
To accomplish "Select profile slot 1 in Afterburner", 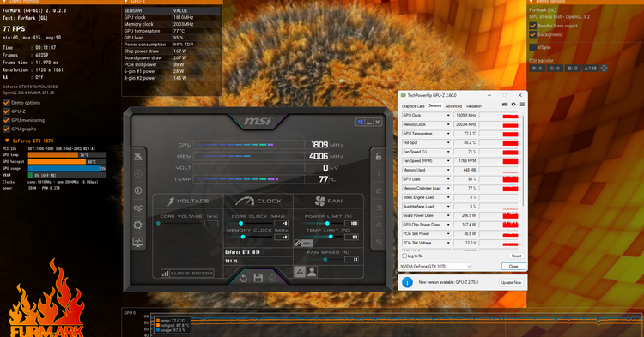I will [379, 173].
